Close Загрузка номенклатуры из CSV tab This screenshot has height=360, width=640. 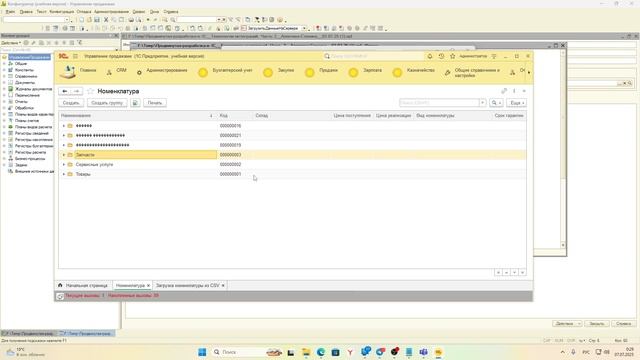(223, 285)
